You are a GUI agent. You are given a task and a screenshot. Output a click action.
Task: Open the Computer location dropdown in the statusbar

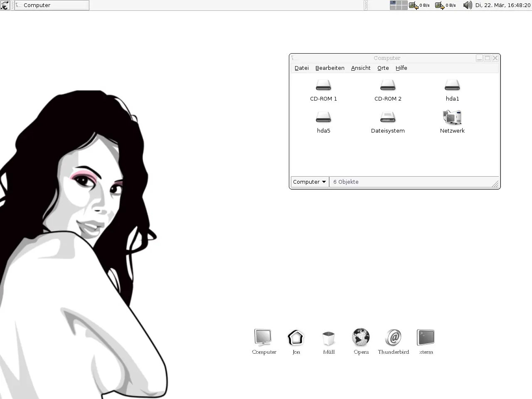pos(309,182)
